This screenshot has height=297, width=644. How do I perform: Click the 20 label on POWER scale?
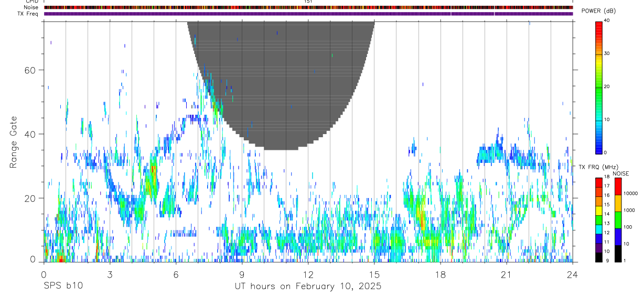608,86
